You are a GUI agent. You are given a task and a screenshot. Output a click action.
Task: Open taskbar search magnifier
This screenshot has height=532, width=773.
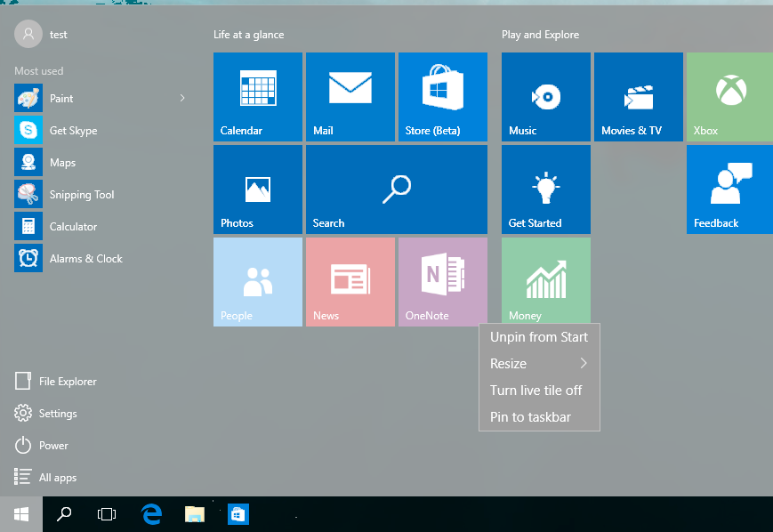(x=64, y=514)
